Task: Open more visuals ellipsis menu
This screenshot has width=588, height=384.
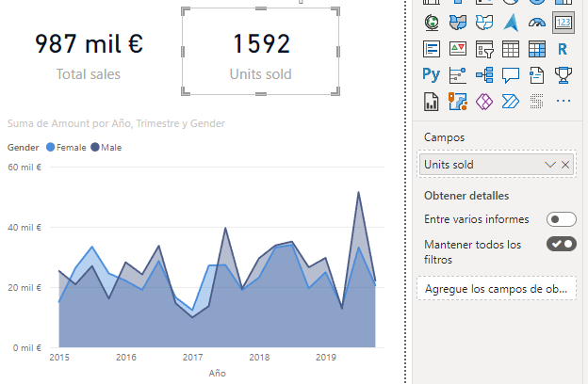Action: coord(563,101)
